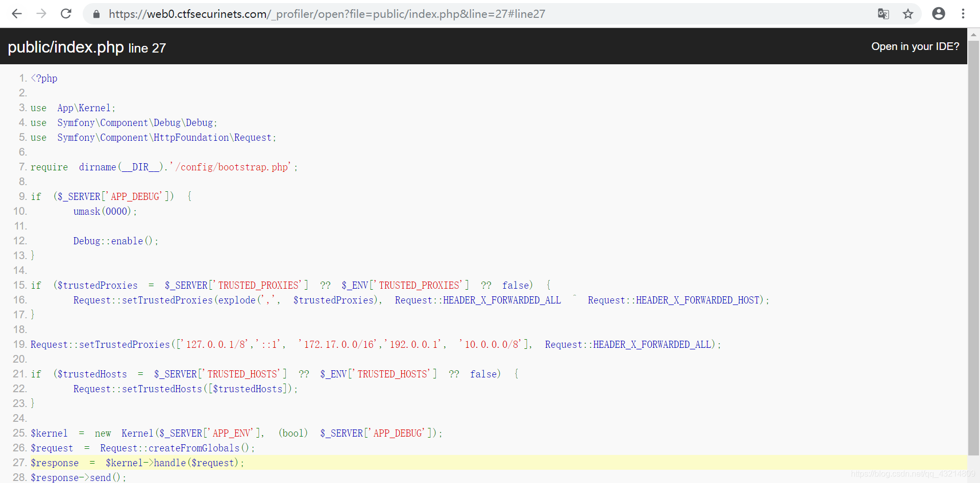Click 'umask(0000);' on line 10
980x483 pixels.
(x=105, y=212)
